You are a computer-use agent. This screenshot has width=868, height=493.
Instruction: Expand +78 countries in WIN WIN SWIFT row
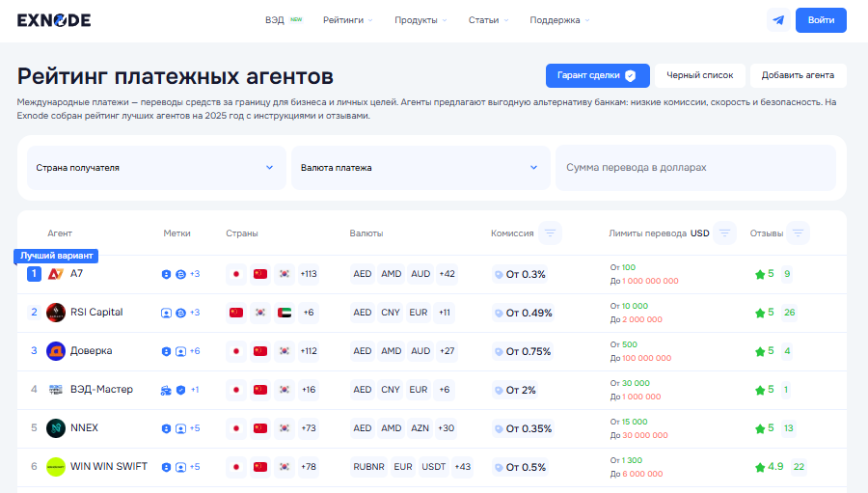tap(309, 467)
